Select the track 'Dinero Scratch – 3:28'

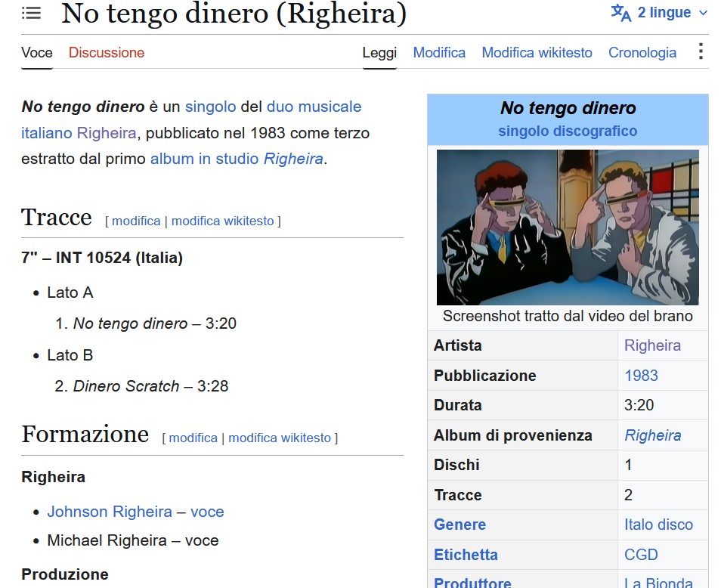coord(150,386)
